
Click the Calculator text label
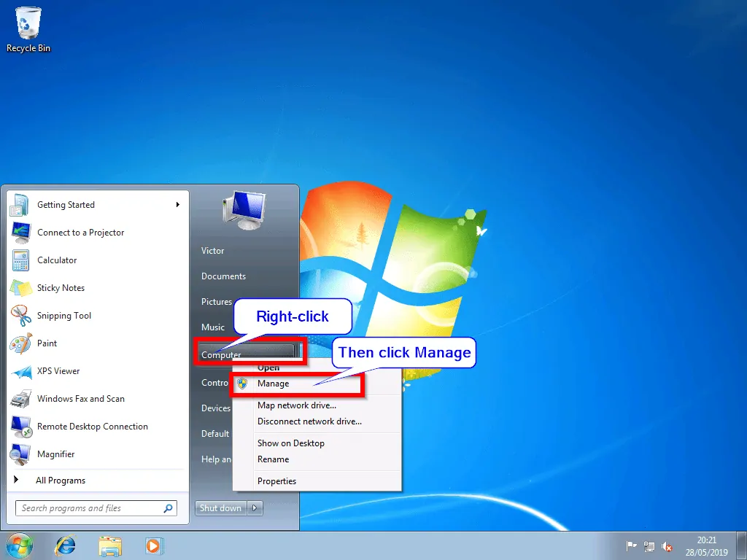coord(57,260)
